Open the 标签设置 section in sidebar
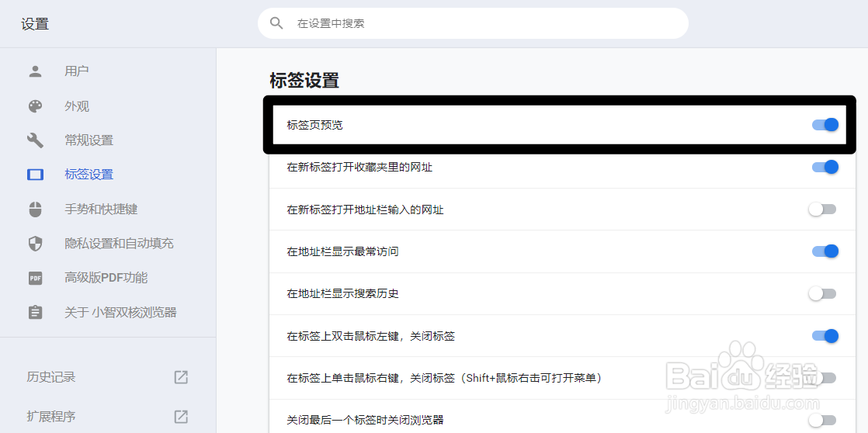This screenshot has width=868, height=433. pos(89,175)
